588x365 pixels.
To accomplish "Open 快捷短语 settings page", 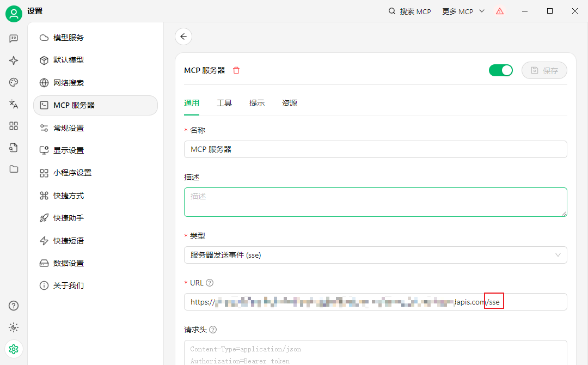I will click(96, 240).
